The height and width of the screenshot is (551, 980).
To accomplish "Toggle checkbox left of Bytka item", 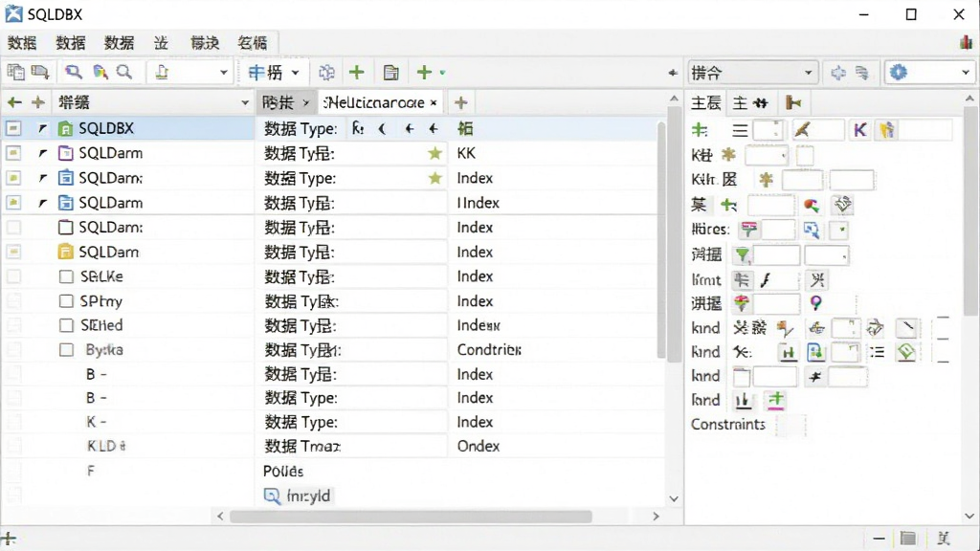I will 66,350.
